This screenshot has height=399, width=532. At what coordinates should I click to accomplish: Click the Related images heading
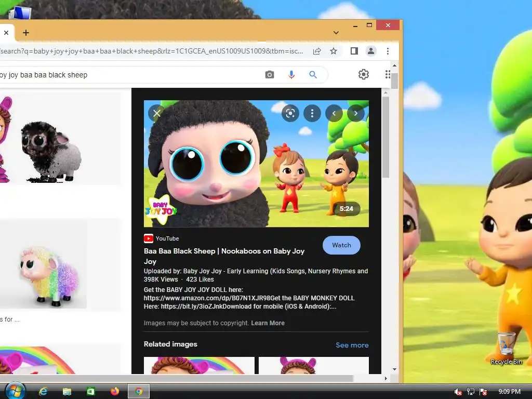tap(170, 344)
